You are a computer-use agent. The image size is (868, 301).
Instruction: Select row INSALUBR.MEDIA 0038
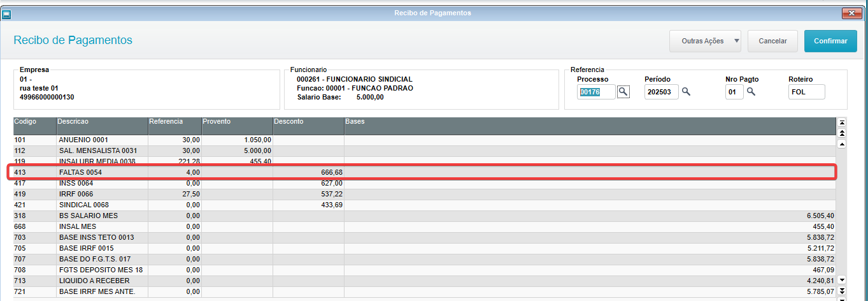(x=424, y=161)
